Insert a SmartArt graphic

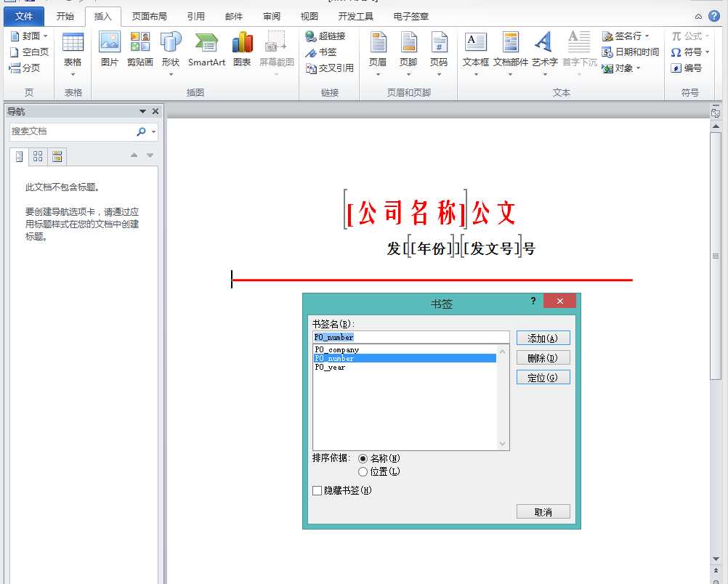tap(206, 49)
